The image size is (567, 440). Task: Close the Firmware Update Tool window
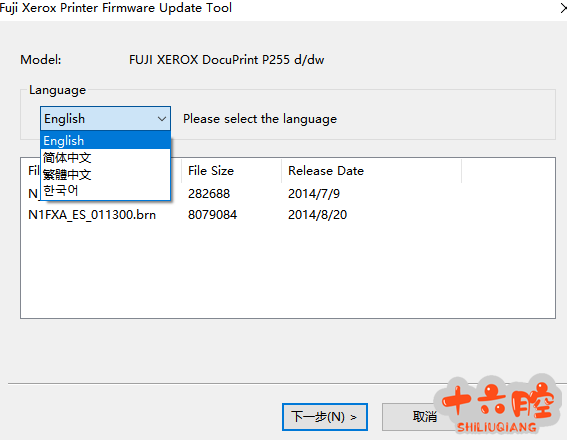pyautogui.click(x=563, y=8)
